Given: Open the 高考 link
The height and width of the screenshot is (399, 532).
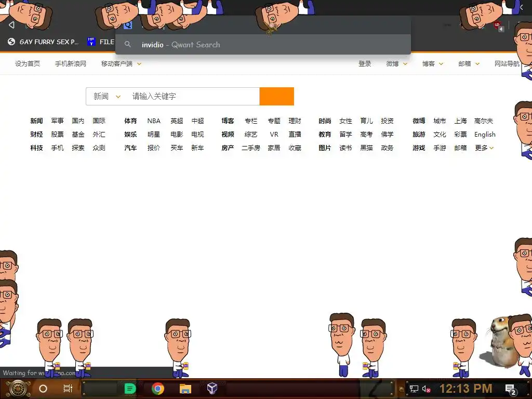Looking at the screenshot, I should coord(366,135).
